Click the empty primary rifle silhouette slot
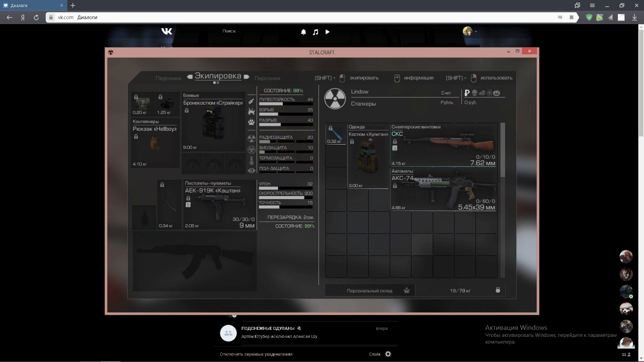 click(x=194, y=261)
